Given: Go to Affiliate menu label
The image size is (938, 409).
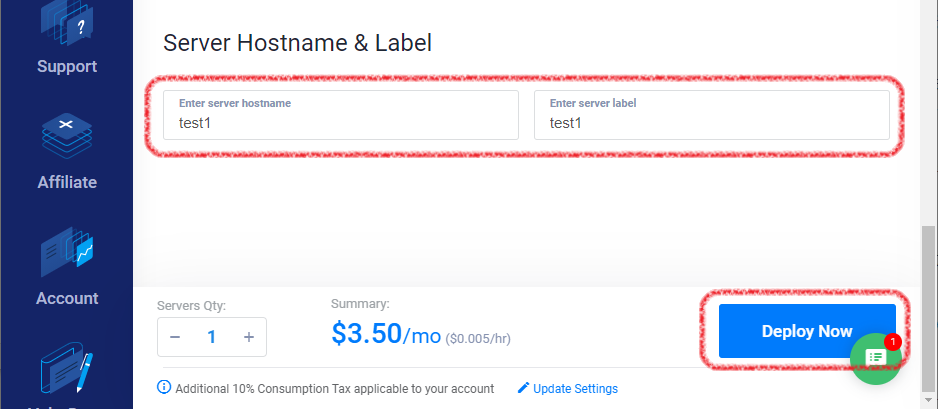Looking at the screenshot, I should 66,182.
